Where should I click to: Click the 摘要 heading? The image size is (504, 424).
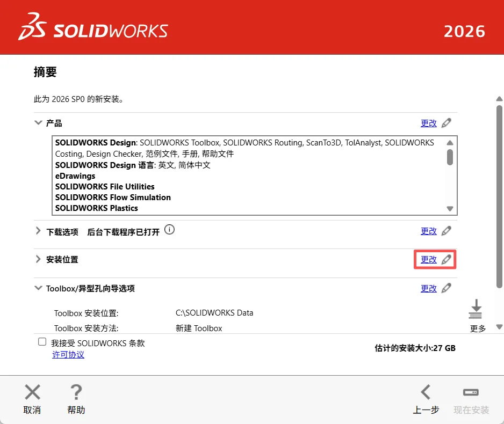(45, 72)
